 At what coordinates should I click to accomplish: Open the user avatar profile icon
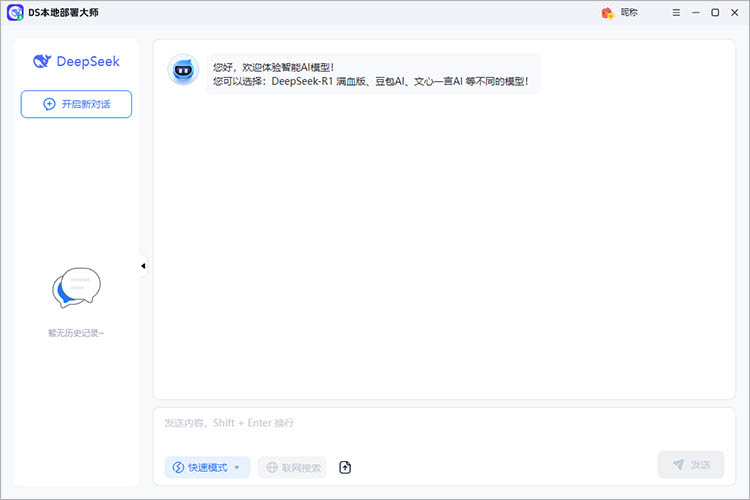(607, 13)
